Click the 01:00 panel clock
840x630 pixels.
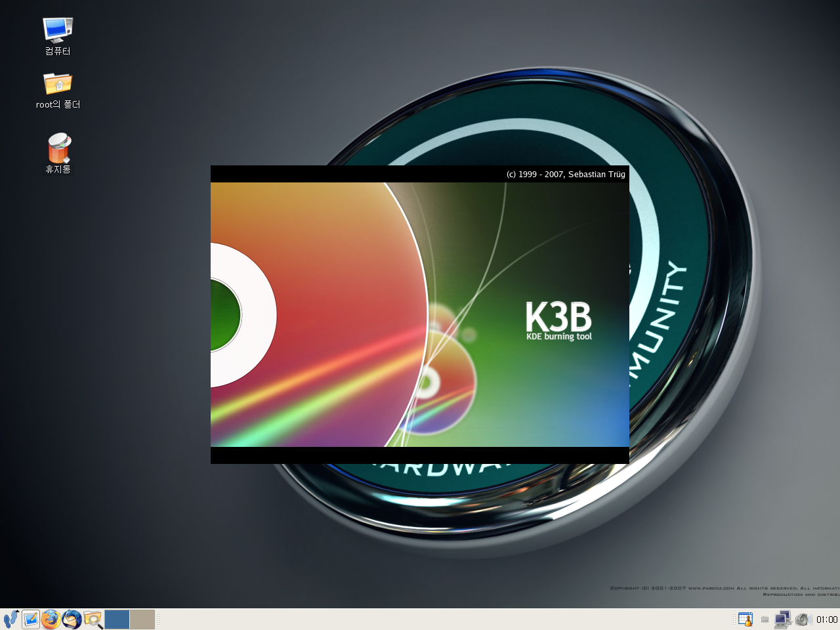click(827, 619)
